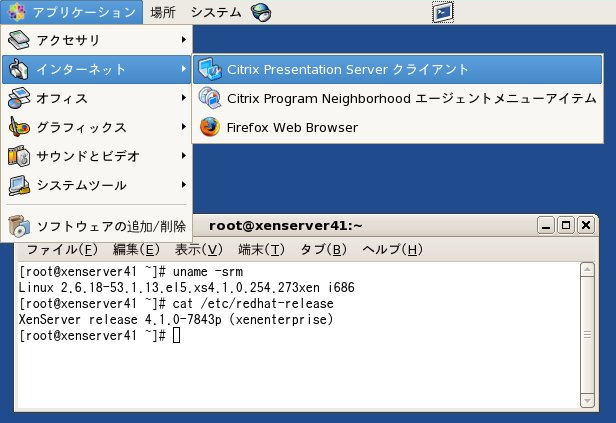
Task: Launch Firefox Web Browser entry
Action: (397, 127)
